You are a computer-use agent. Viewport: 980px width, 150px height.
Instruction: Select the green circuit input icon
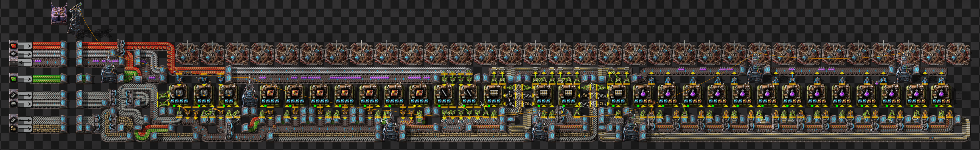14,79
